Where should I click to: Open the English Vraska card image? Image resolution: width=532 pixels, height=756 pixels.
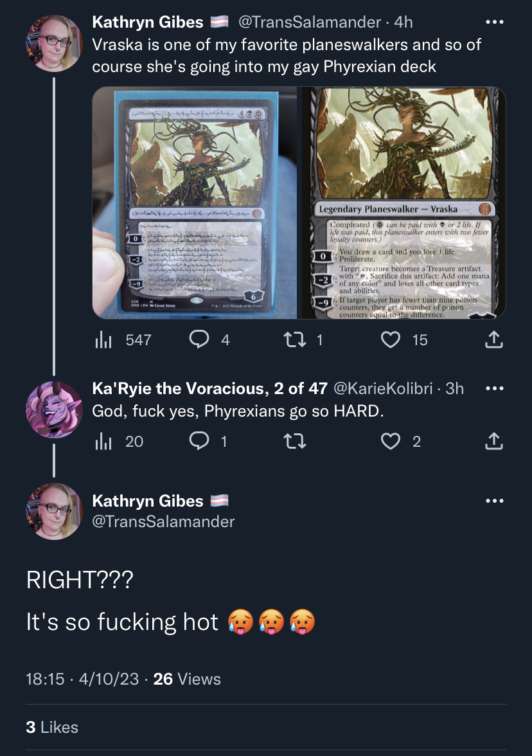point(403,203)
